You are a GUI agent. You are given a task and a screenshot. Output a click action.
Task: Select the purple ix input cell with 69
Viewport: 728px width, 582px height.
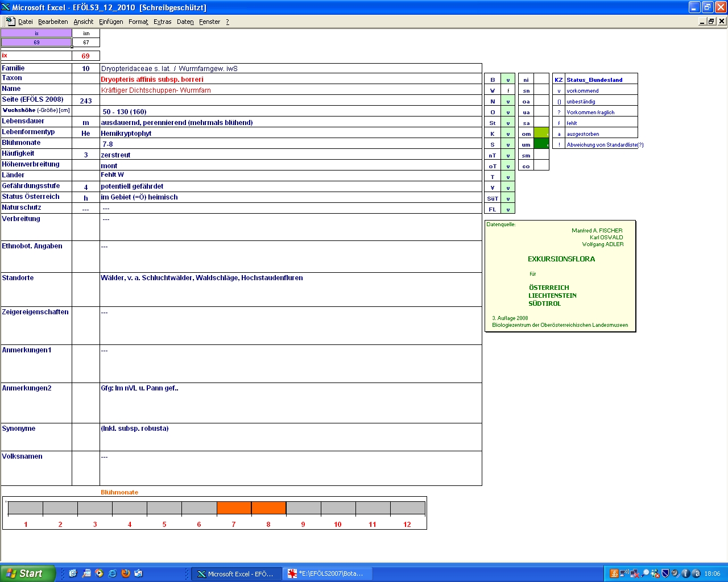[36, 42]
